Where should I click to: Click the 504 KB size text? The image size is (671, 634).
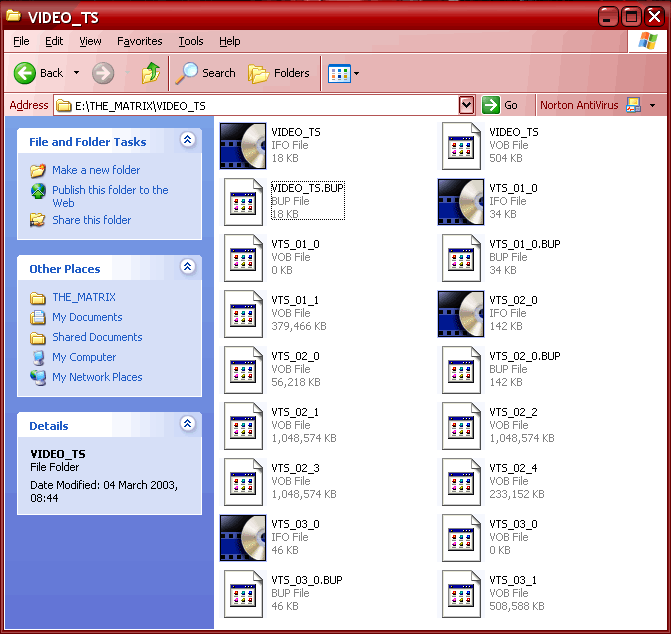click(x=506, y=158)
